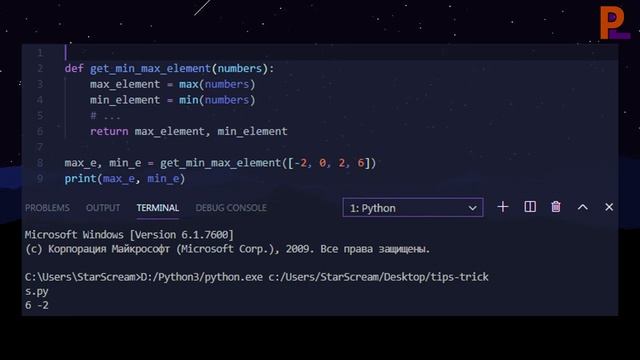Click the 'return max_element, min_element' line

(189, 131)
